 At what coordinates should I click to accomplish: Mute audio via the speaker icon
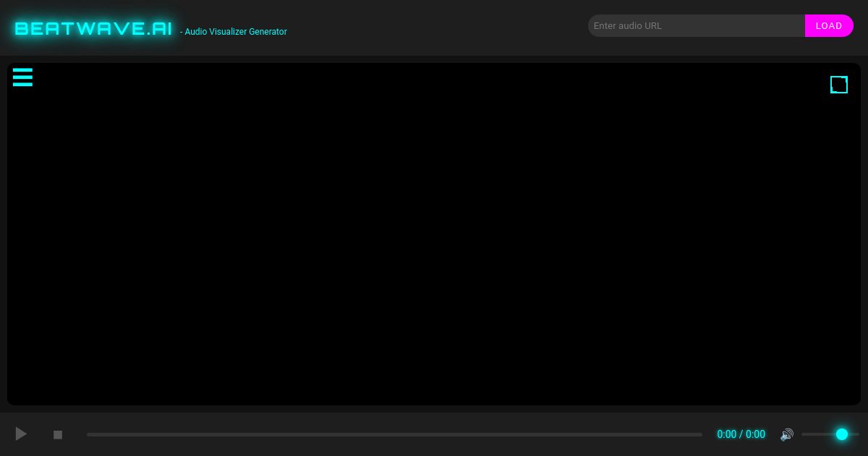787,434
